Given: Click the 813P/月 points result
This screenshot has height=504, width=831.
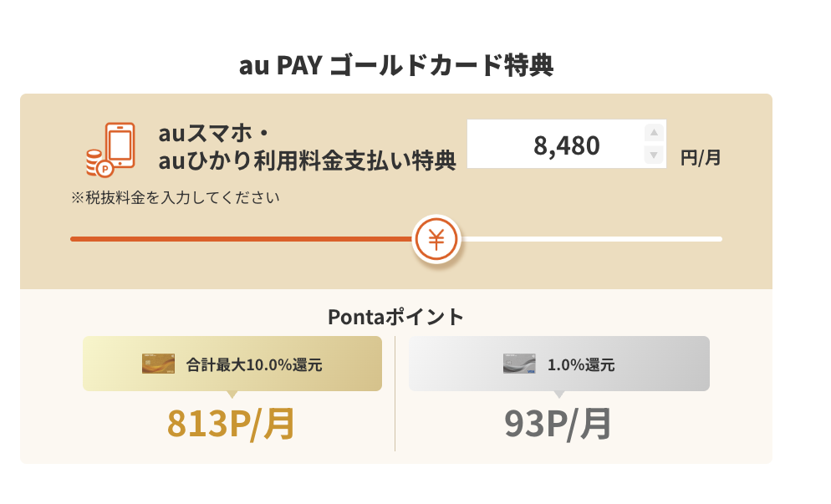Looking at the screenshot, I should tap(232, 424).
